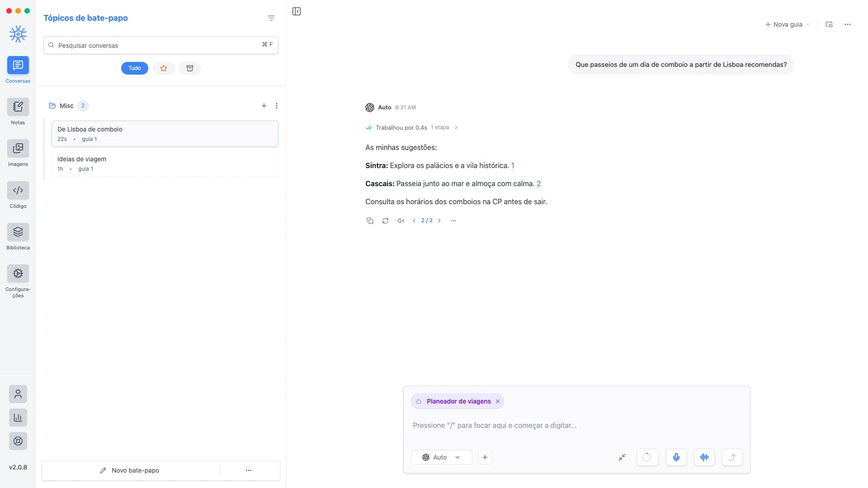Copy the assistant's response
The image size is (868, 488).
[x=370, y=221]
